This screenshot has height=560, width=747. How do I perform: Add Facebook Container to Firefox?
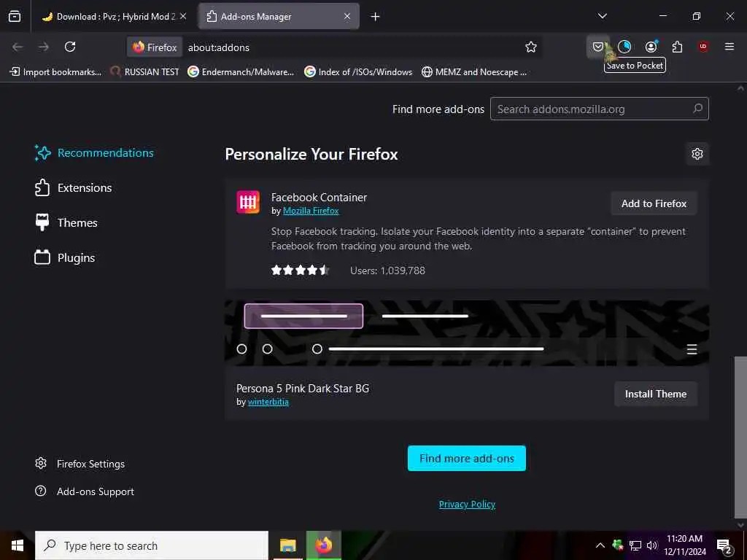point(654,203)
